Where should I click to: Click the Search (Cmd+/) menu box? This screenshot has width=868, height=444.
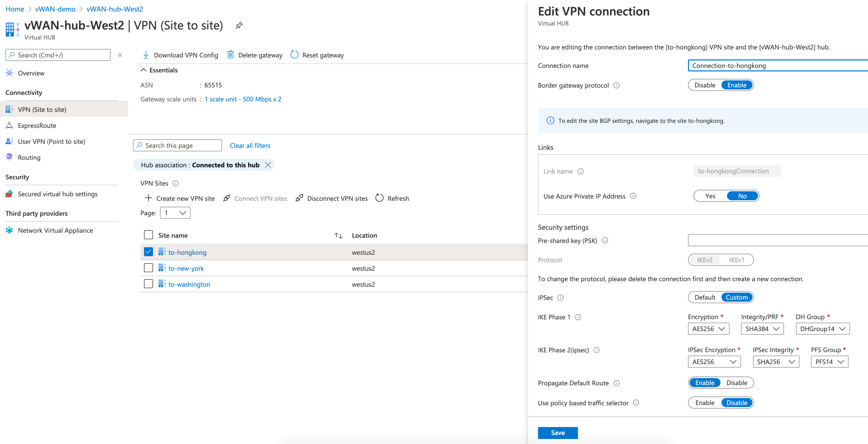[x=58, y=55]
